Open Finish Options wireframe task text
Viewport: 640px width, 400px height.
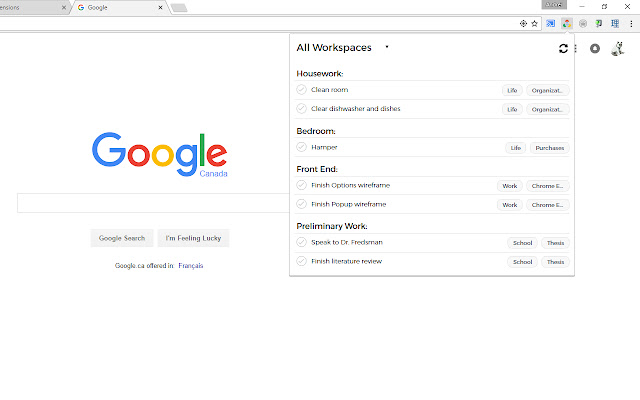[x=351, y=185]
